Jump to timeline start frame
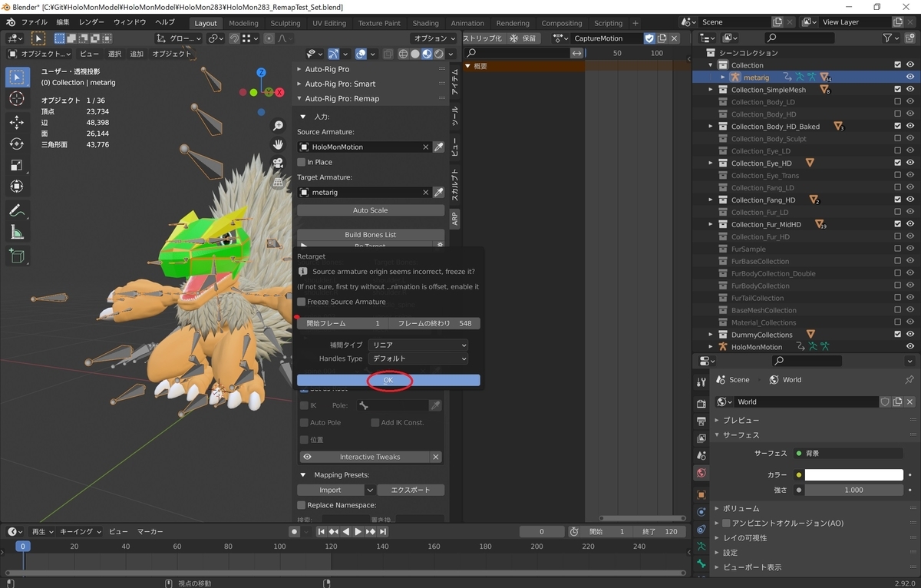Image resolution: width=921 pixels, height=588 pixels. pyautogui.click(x=321, y=531)
